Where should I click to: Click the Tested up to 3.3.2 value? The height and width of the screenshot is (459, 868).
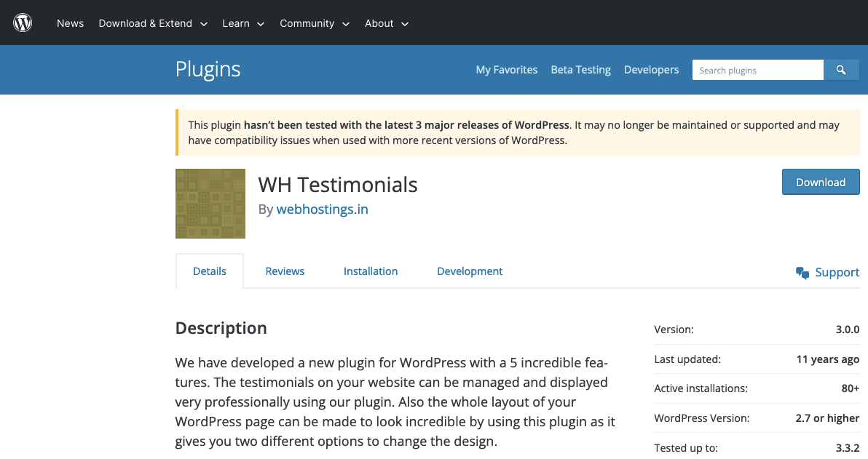[x=848, y=448]
